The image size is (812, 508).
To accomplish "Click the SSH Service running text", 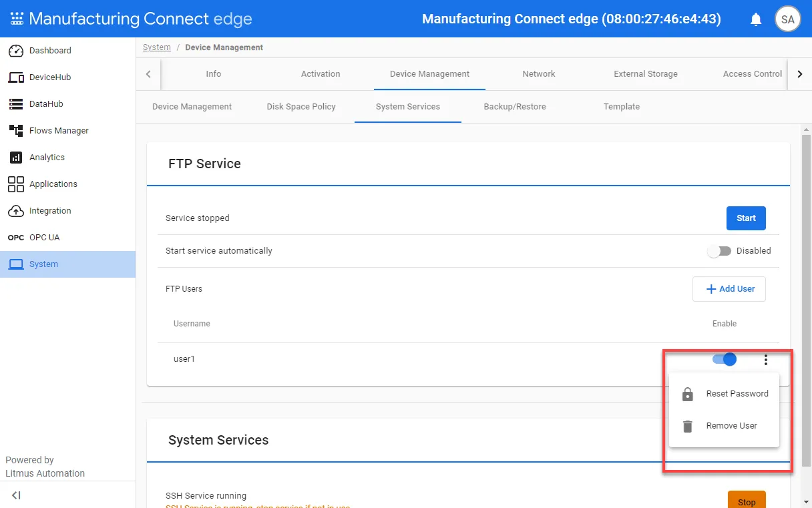I will 206,496.
